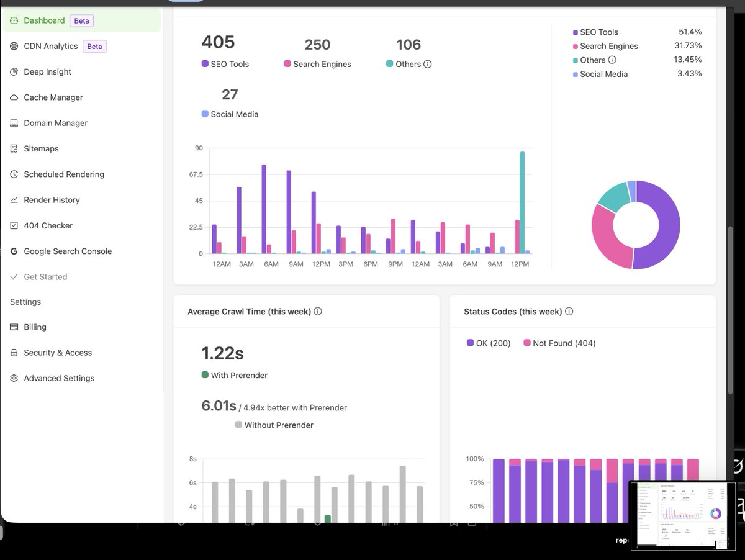Click the Cache Manager cloud icon
This screenshot has width=745, height=560.
coord(14,97)
